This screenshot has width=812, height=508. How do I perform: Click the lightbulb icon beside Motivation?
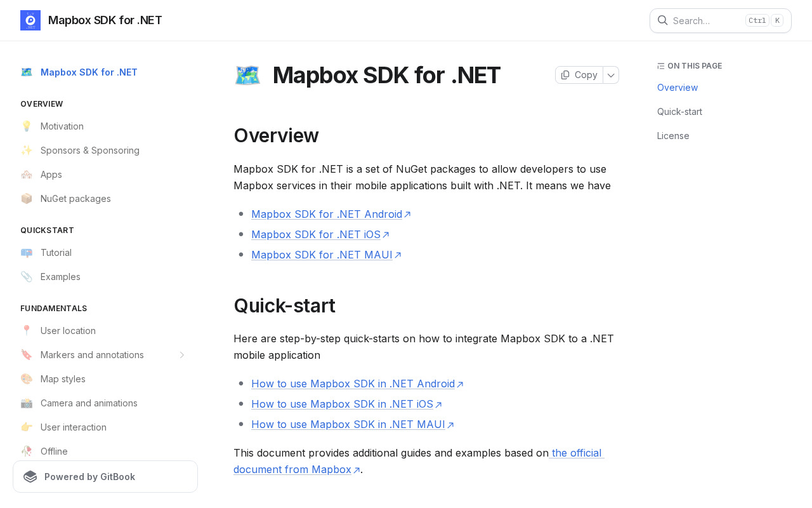point(27,126)
